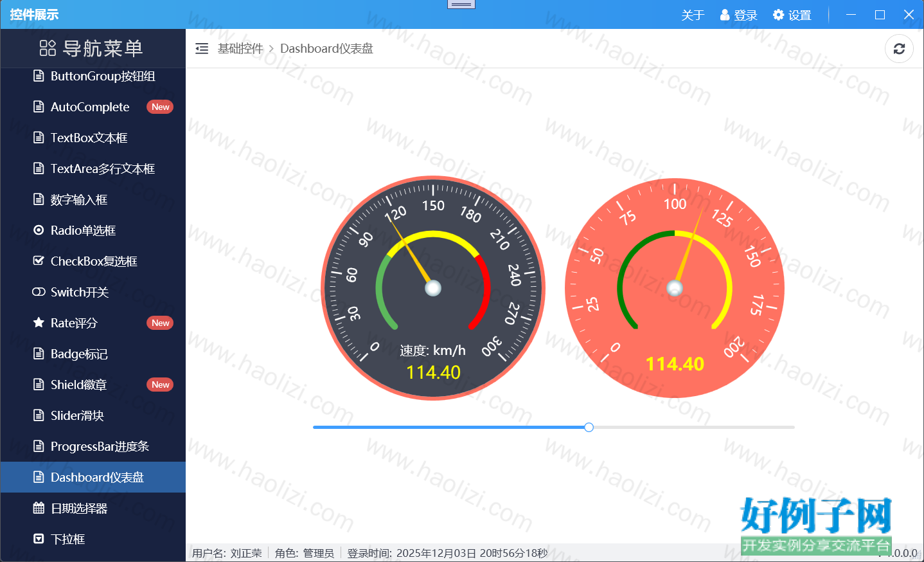This screenshot has height=562, width=924.
Task: Click the refresh icon button
Action: pyautogui.click(x=899, y=49)
